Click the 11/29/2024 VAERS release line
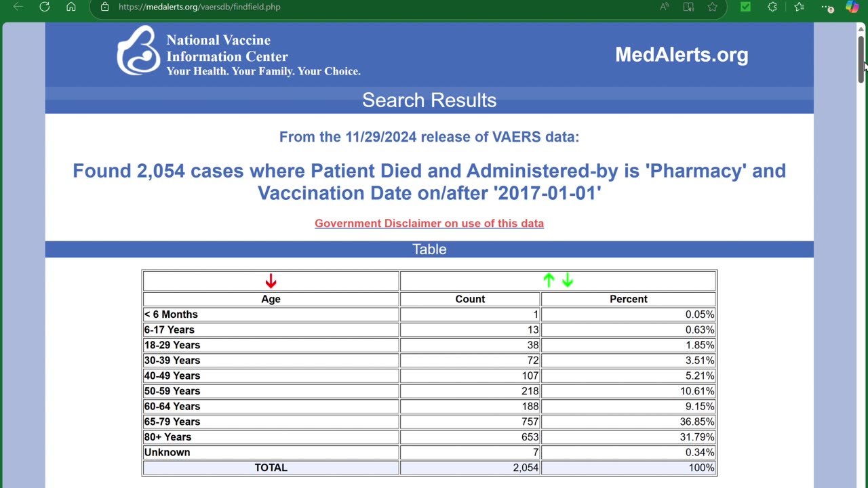This screenshot has width=868, height=488. tap(429, 137)
